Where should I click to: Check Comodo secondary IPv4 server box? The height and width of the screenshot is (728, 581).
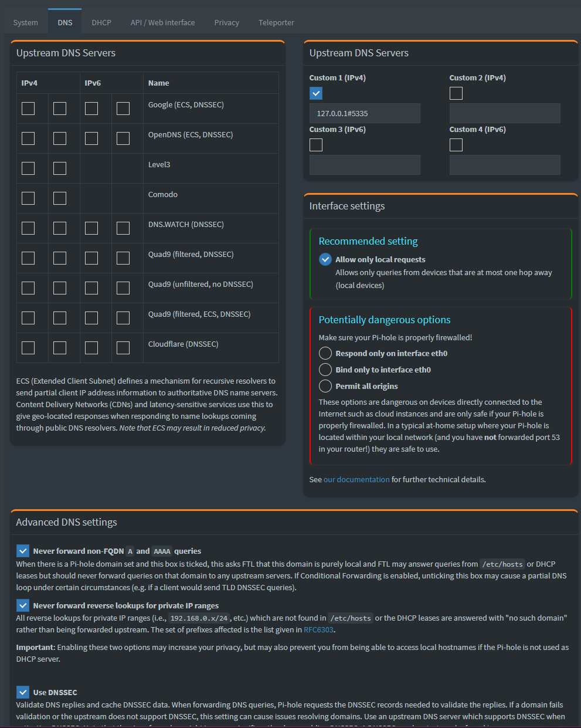click(x=60, y=198)
